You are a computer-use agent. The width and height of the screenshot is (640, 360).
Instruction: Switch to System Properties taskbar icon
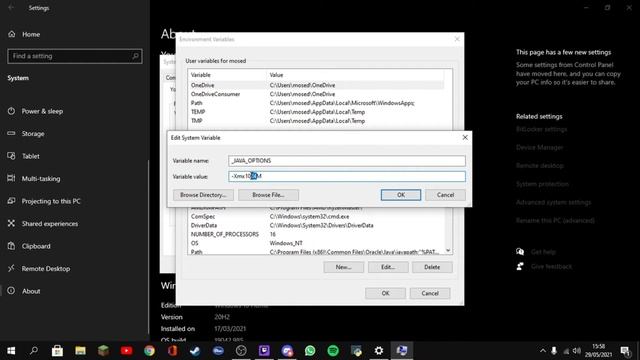(402, 351)
